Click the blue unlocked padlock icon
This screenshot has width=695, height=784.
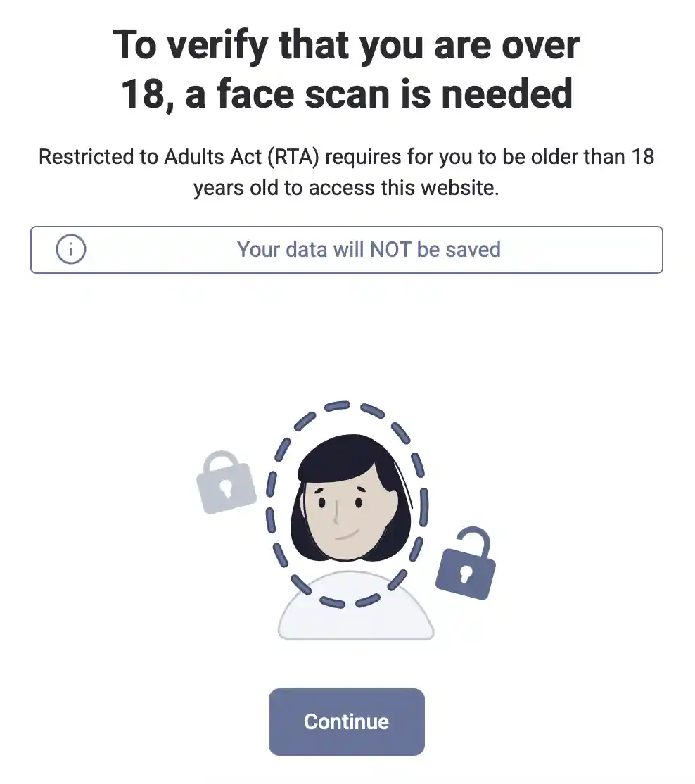click(466, 564)
